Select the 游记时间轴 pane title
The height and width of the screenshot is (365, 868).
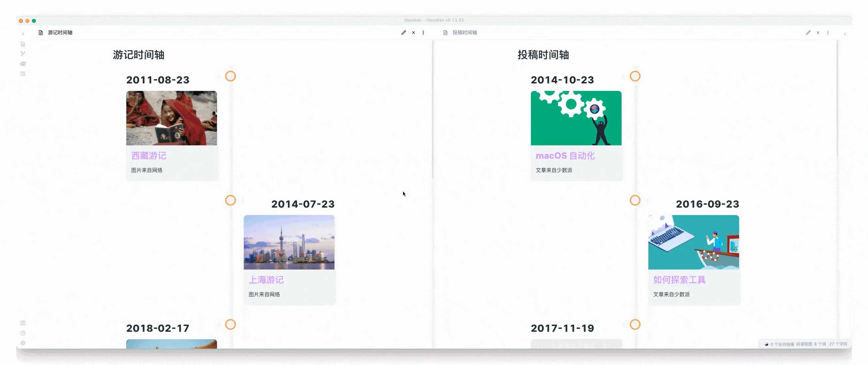click(60, 33)
